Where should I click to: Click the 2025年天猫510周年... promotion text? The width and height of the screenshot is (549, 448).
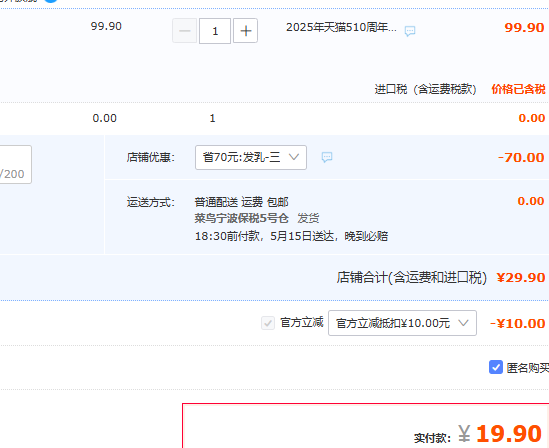341,27
